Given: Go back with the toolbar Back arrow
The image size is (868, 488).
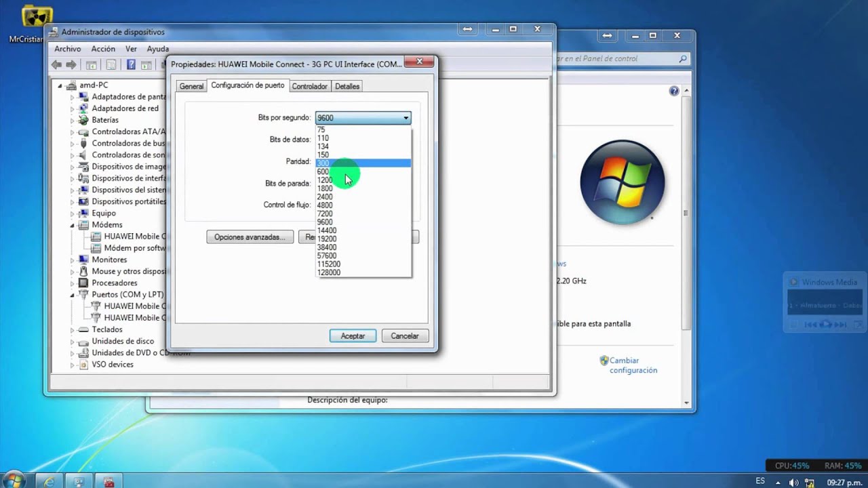Looking at the screenshot, I should click(56, 65).
